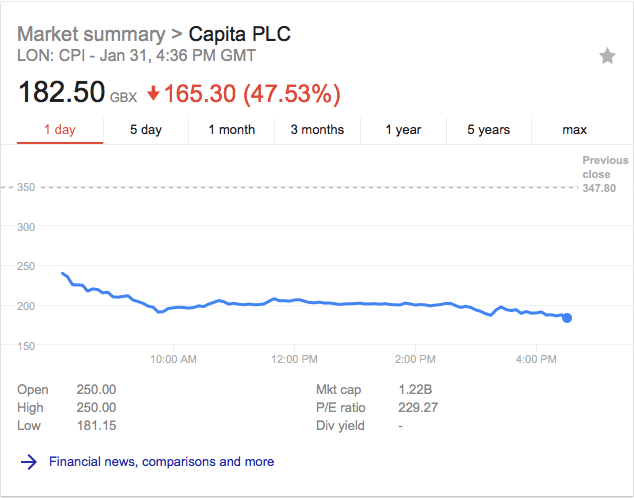The width and height of the screenshot is (634, 498).
Task: Click the star icon to follow Capita PLC
Action: [x=607, y=56]
